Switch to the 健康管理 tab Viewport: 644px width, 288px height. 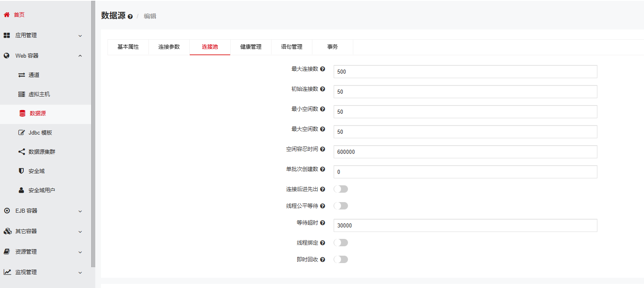coord(251,47)
